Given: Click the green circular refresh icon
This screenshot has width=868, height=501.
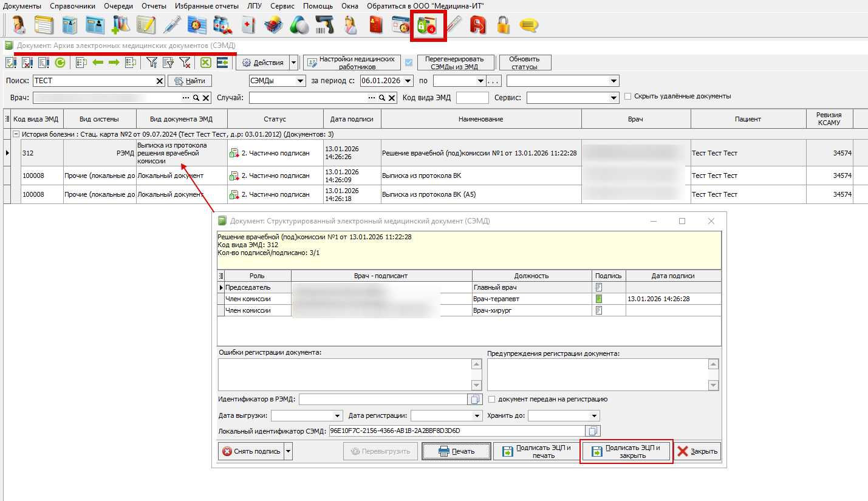Looking at the screenshot, I should pyautogui.click(x=60, y=63).
